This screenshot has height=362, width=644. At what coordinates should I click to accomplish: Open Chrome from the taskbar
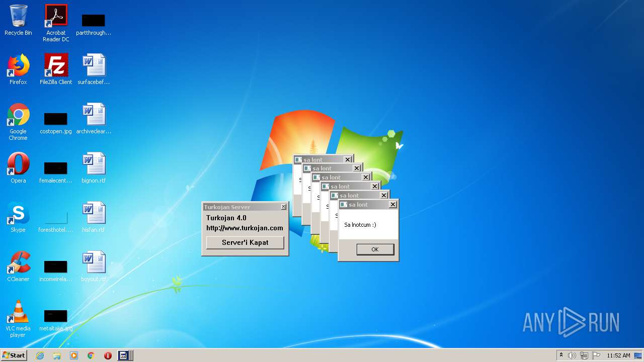tap(91, 355)
